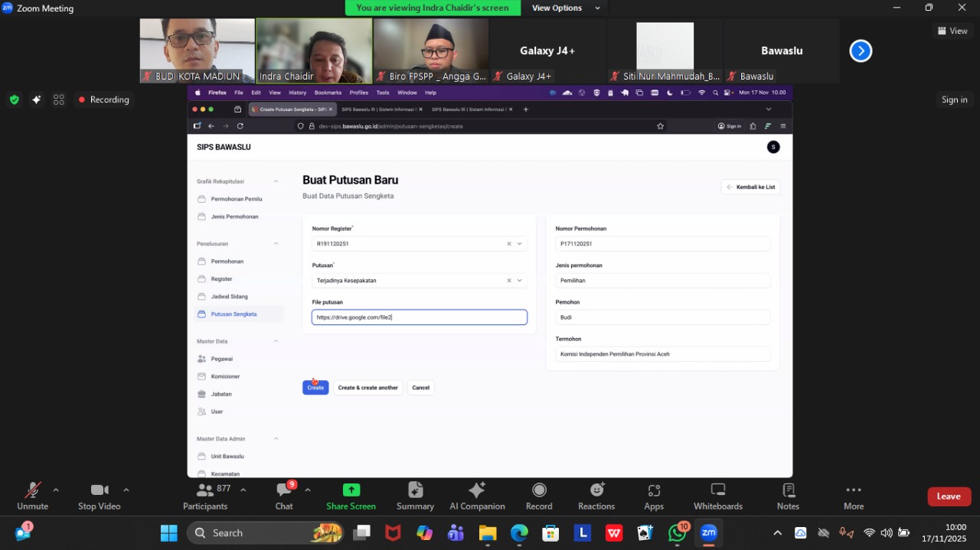
Task: Open the AI Companion panel
Action: point(477,490)
